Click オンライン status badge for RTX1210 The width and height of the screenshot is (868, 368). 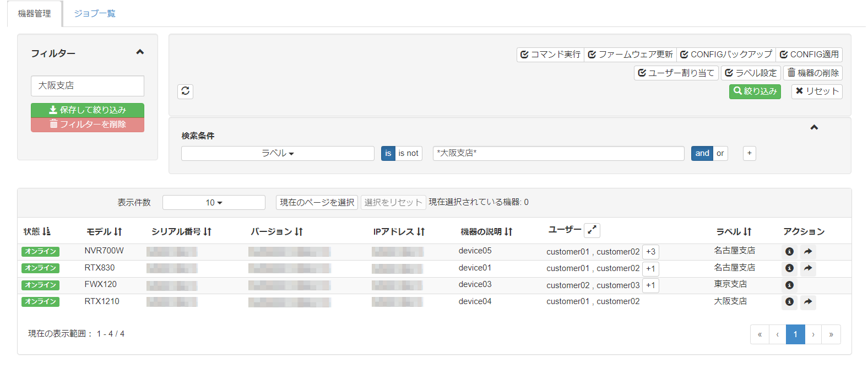tap(40, 302)
